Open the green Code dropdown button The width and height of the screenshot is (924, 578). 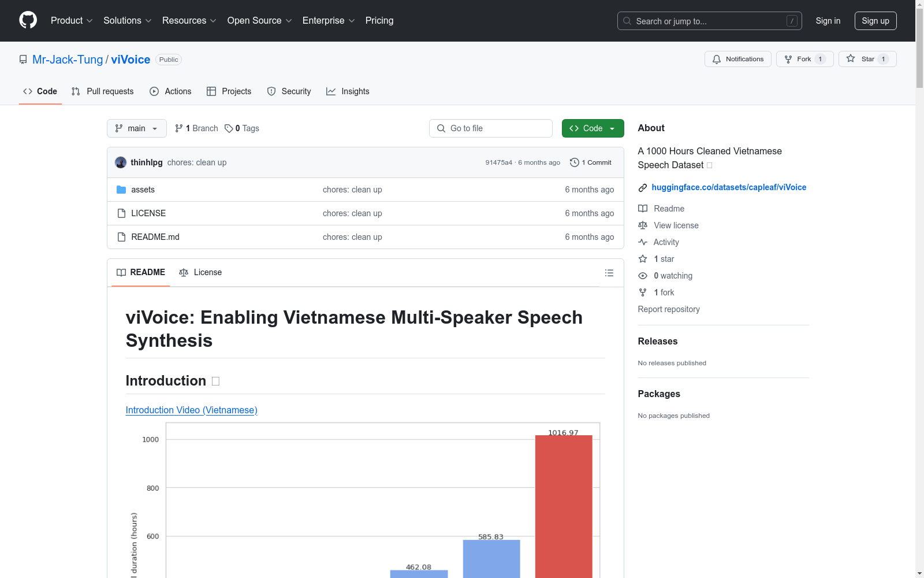tap(593, 128)
